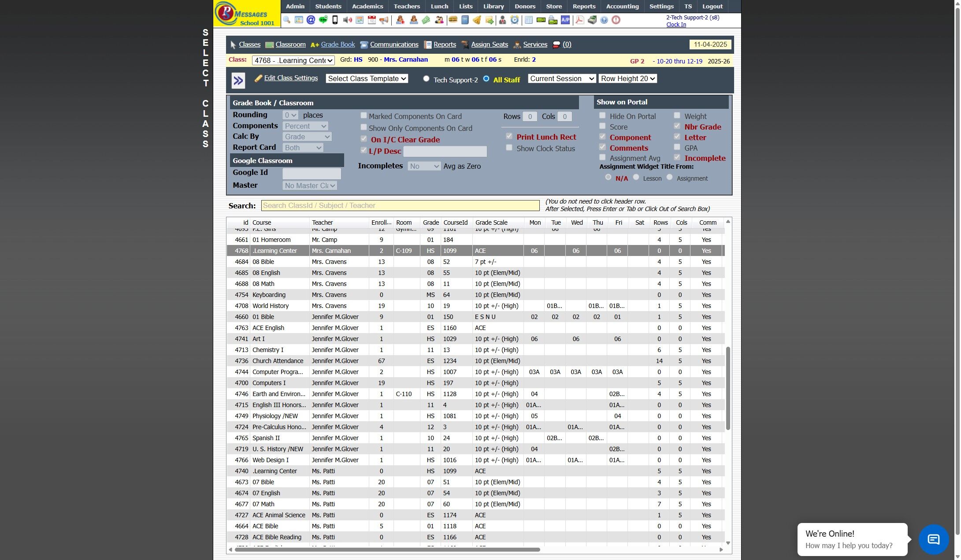Image resolution: width=961 pixels, height=560 pixels.
Task: Open the PDF icon in toolbar
Action: 580,20
